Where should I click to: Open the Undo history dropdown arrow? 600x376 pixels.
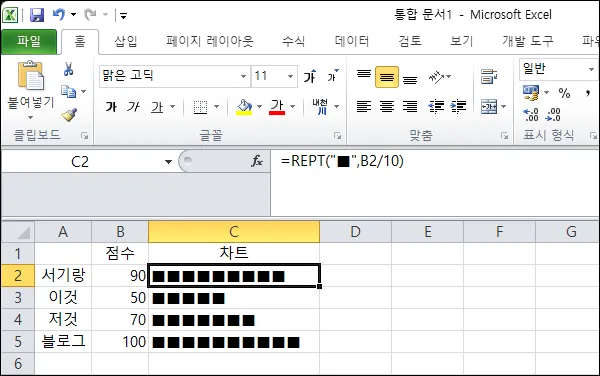73,15
